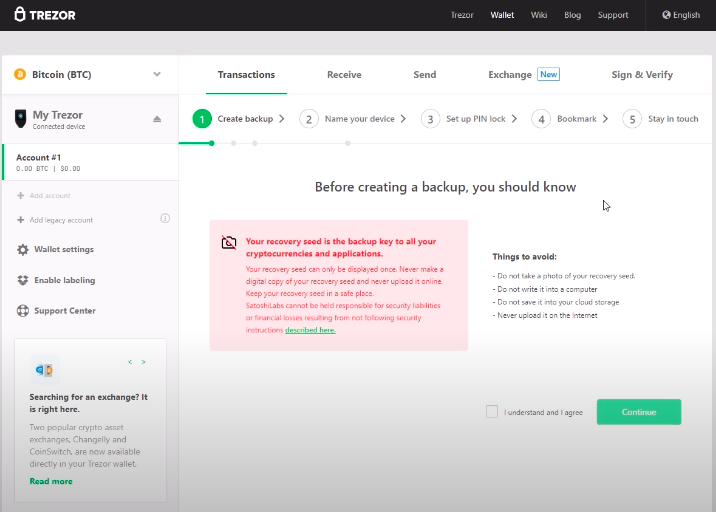The image size is (716, 512).
Task: Click the chevron after Create backup
Action: [282, 119]
